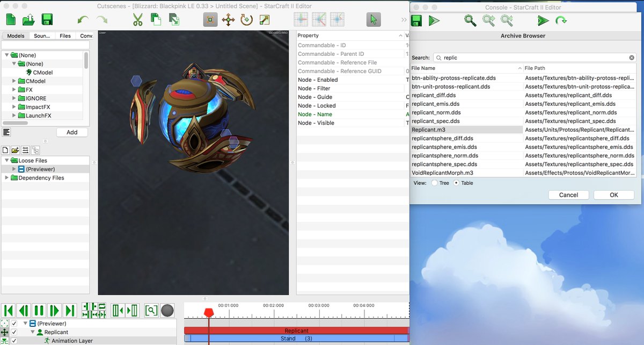Image resolution: width=644 pixels, height=345 pixels.
Task: Jump to the start of the timeline
Action: click(x=8, y=310)
